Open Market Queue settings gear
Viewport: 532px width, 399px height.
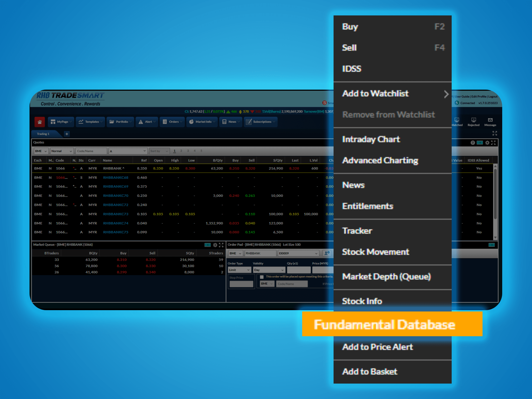point(215,245)
